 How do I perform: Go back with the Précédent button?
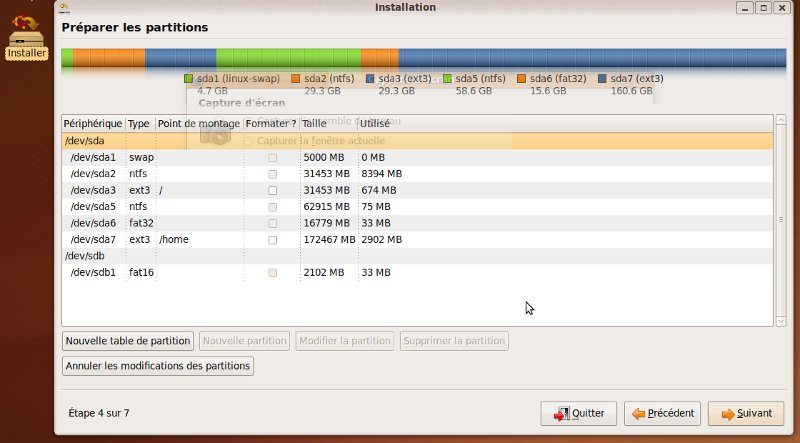[x=662, y=413]
